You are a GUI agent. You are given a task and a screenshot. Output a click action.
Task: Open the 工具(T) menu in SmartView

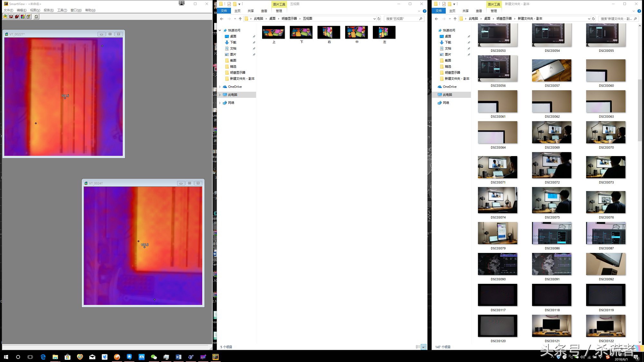[62, 10]
